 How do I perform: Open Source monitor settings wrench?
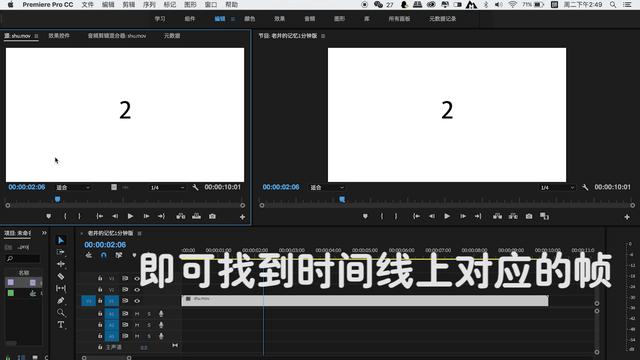click(195, 187)
